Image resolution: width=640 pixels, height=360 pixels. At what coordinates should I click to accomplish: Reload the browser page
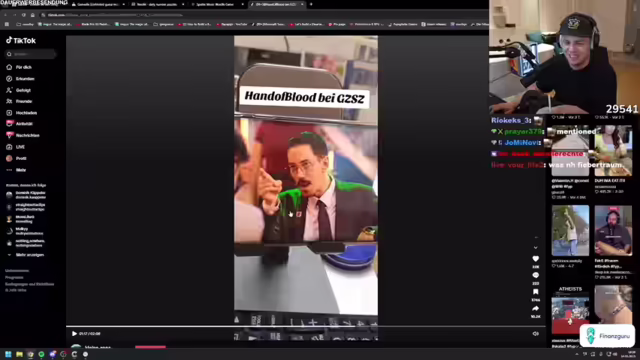(24, 15)
